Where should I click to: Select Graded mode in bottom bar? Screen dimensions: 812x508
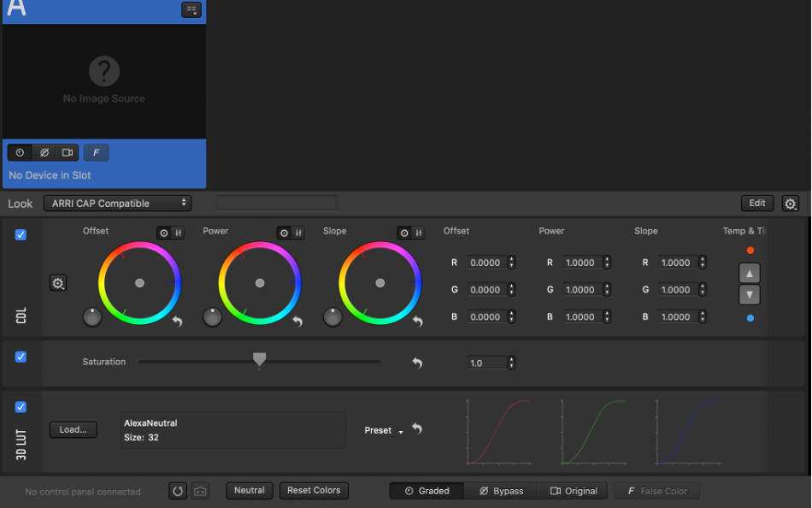427,491
